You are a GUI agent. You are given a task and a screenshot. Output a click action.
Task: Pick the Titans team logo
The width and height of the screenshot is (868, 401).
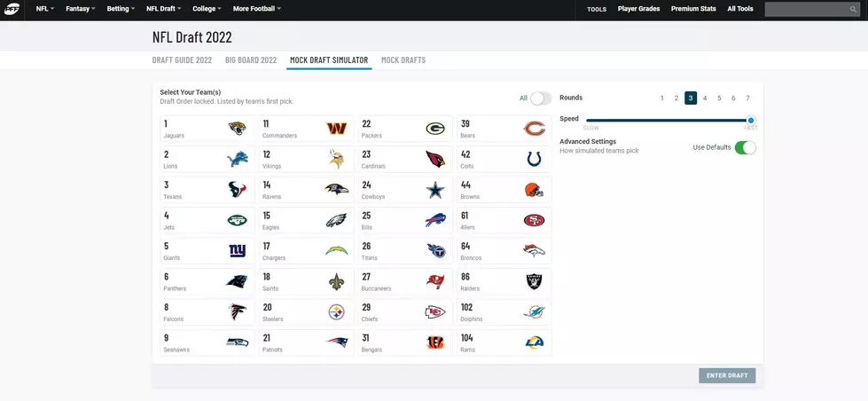click(x=435, y=251)
